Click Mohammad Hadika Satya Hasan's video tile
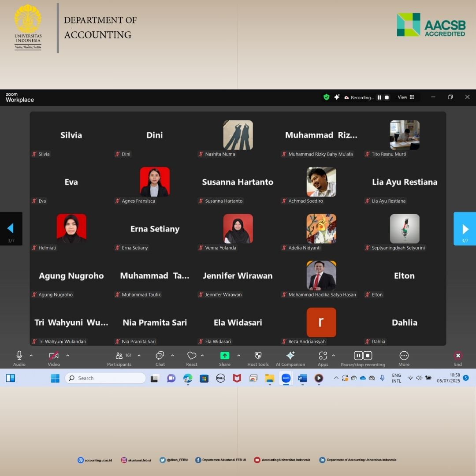This screenshot has width=476, height=476. 321,275
